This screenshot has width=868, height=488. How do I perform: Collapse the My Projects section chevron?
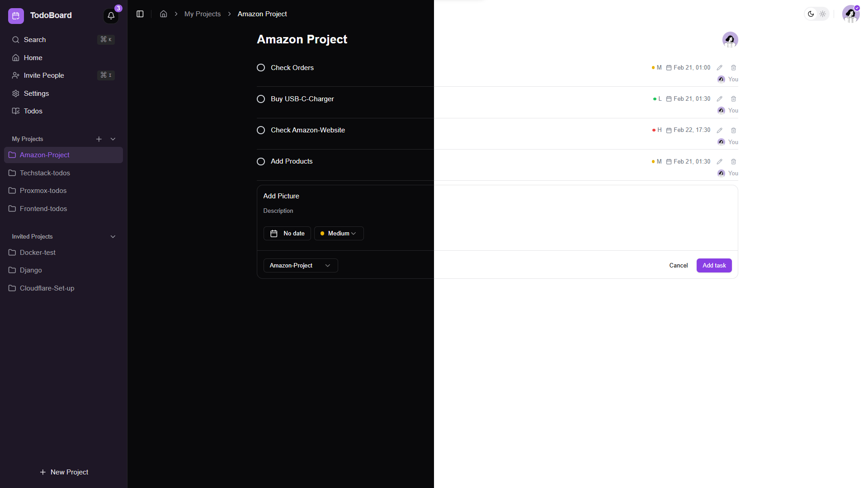pyautogui.click(x=113, y=139)
